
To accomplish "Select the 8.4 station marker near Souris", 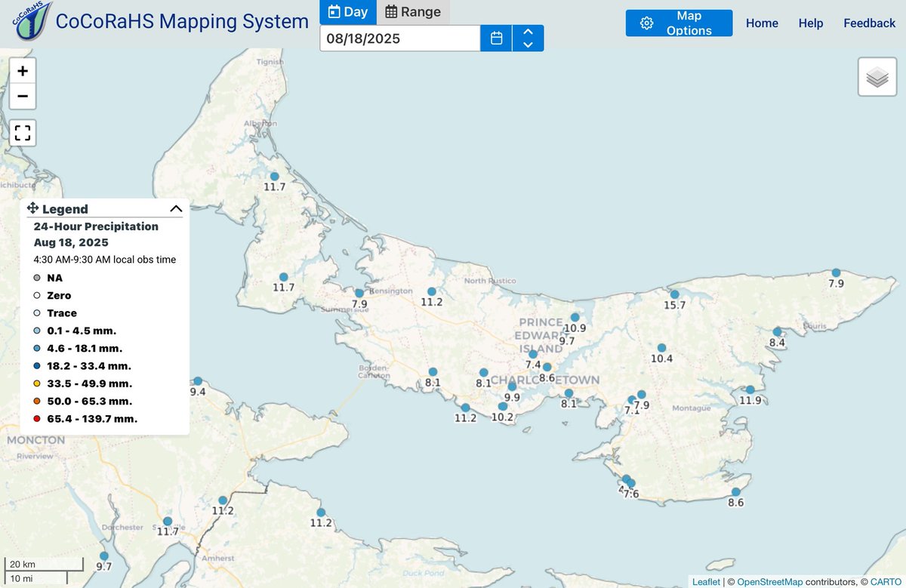I will (777, 332).
